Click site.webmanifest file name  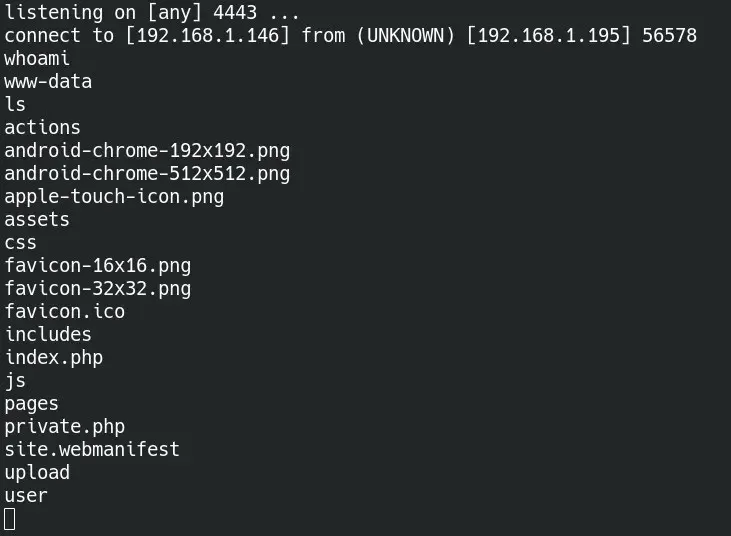tap(92, 449)
